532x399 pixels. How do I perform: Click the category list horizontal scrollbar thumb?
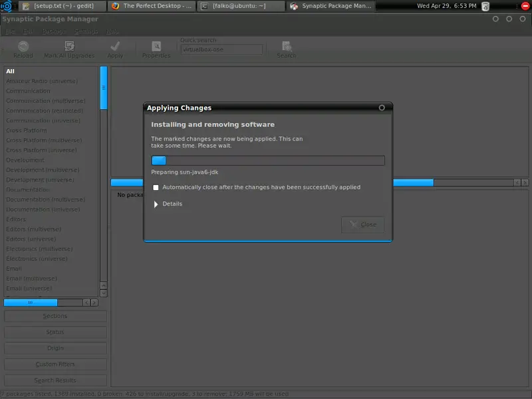tap(31, 303)
